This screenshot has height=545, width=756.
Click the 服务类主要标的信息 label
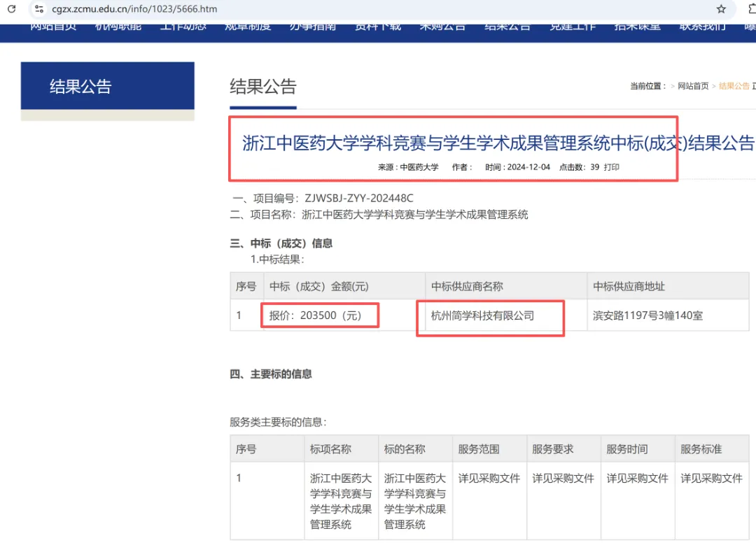click(x=278, y=422)
